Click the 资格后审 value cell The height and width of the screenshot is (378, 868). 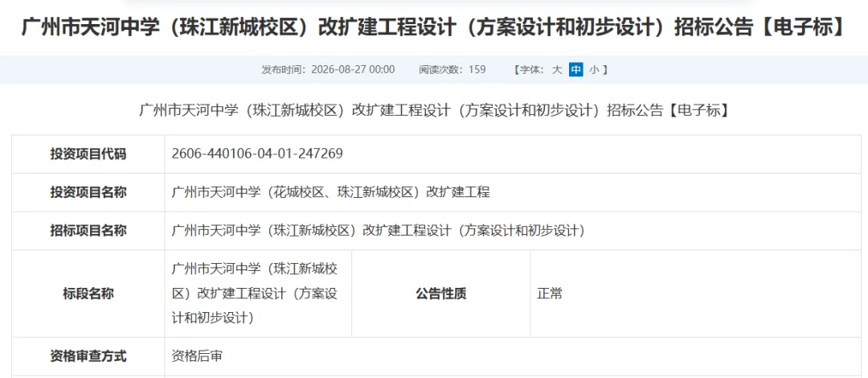pyautogui.click(x=513, y=356)
